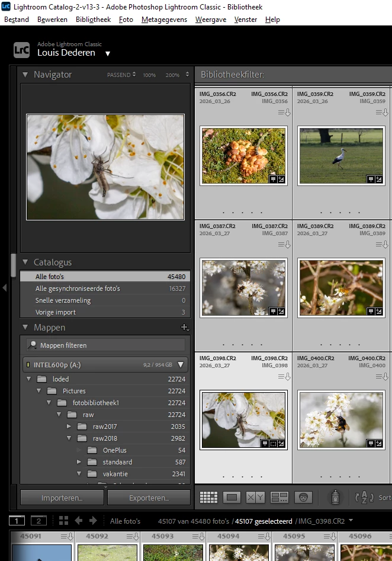Screen dimensions: 392x561
Task: Click second window button 2
Action: [x=38, y=521]
